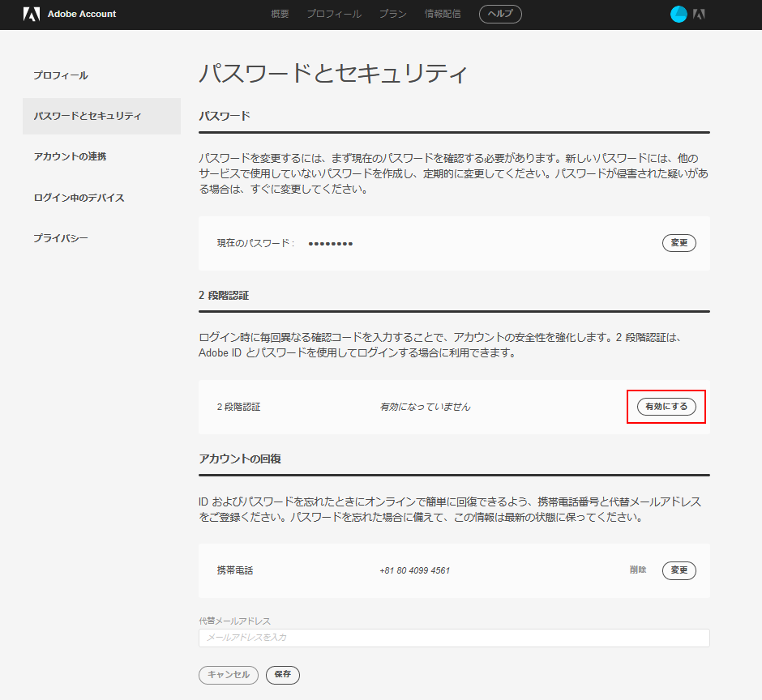
Task: Click the phone number +81 80 4099 4561
Action: (414, 570)
